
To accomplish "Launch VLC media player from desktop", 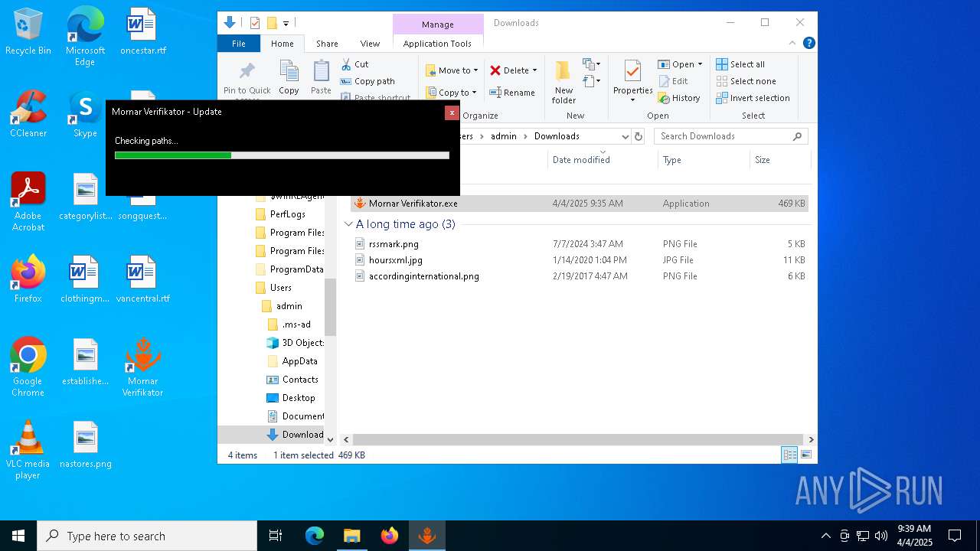I will click(x=28, y=450).
